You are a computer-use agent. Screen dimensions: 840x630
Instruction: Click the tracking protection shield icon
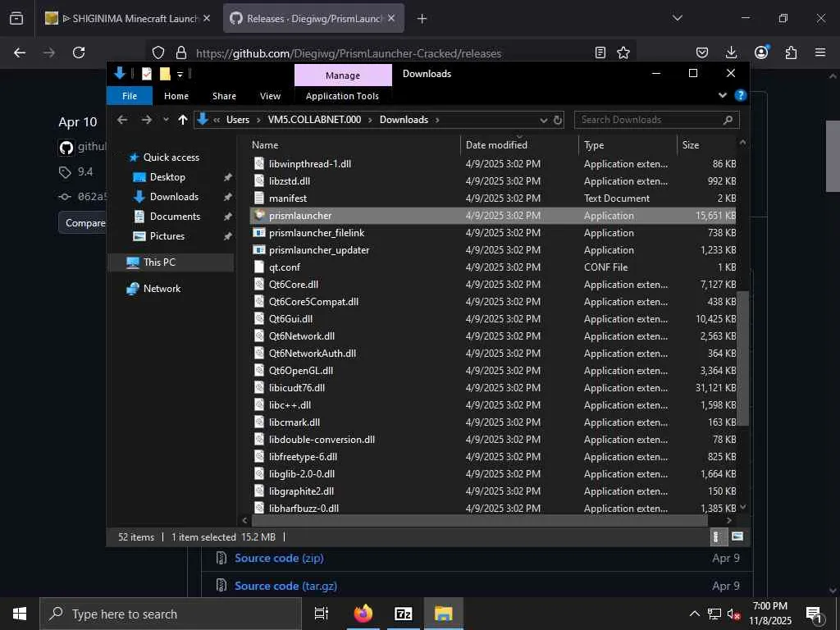158,52
